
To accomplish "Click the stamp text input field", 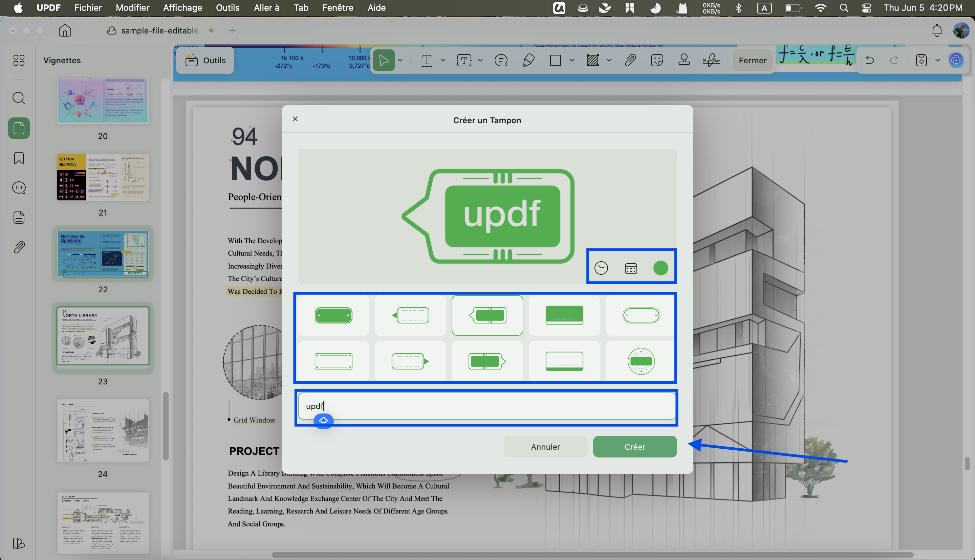I will tap(487, 406).
